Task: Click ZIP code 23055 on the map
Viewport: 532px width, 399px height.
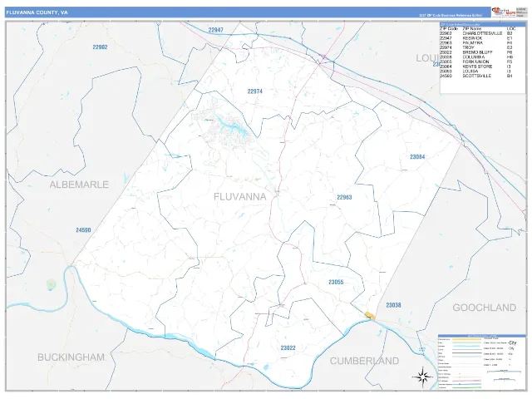Action: pyautogui.click(x=336, y=282)
